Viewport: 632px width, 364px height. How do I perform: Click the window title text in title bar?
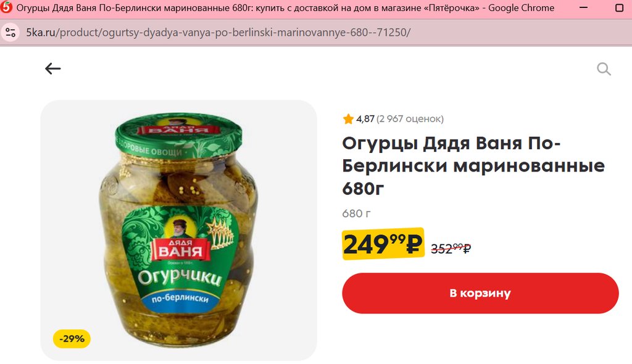point(285,7)
